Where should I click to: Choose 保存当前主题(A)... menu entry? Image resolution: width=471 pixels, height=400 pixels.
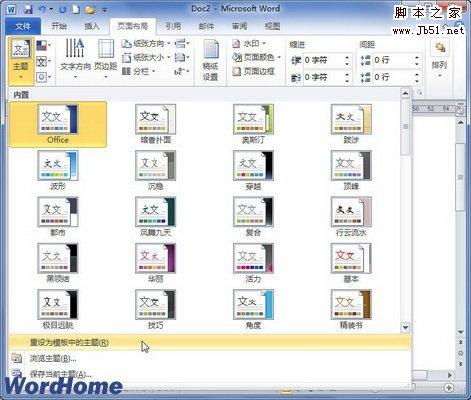210,374
